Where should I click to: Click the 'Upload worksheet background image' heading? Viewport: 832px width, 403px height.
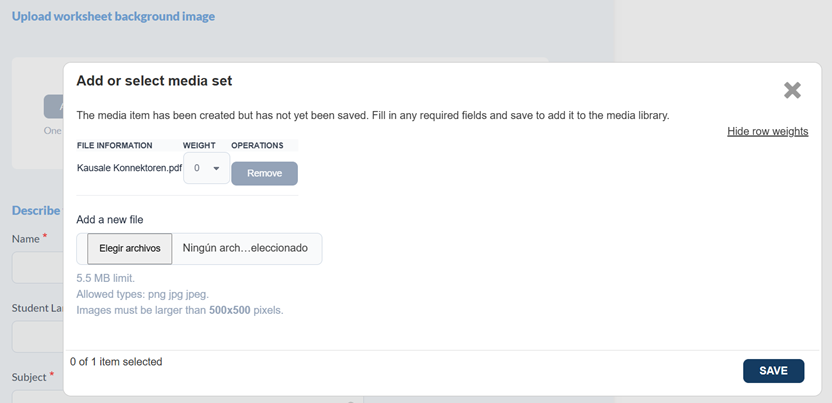point(113,16)
